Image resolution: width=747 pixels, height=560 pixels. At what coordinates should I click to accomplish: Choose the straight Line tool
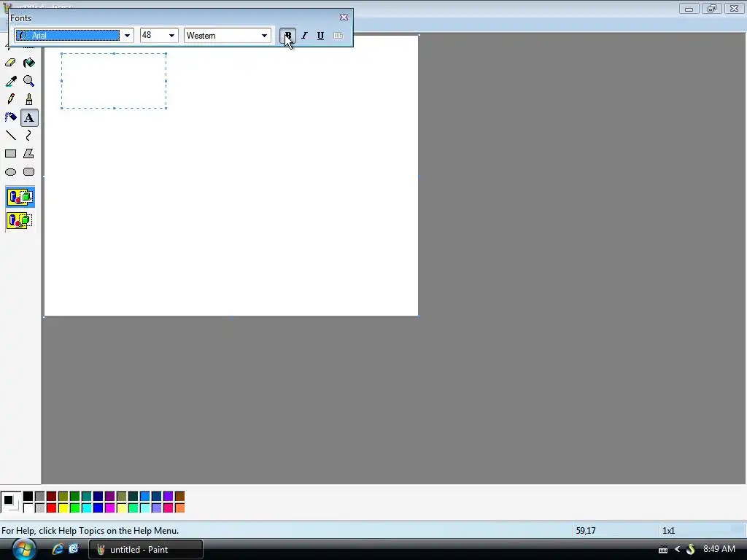coord(10,136)
